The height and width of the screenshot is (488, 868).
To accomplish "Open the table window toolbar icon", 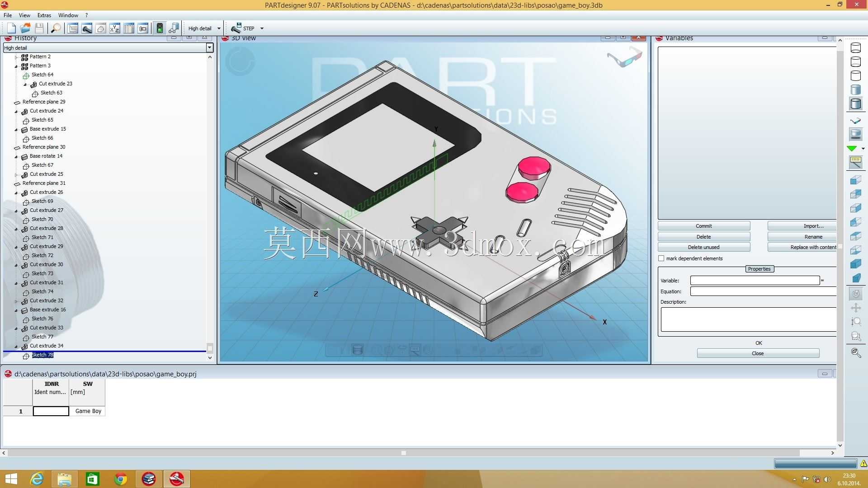I will [129, 28].
